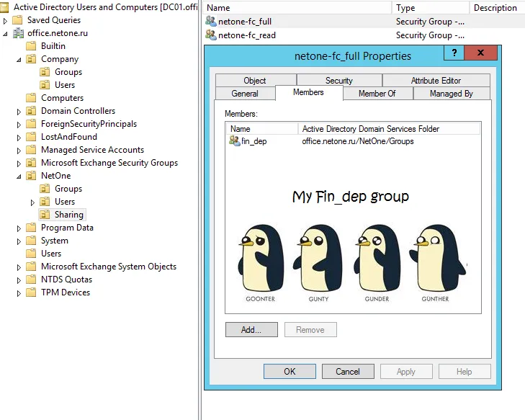Viewport: 525px width, 420px height.
Task: Click the Groups OU icon under Company
Action: (x=45, y=72)
